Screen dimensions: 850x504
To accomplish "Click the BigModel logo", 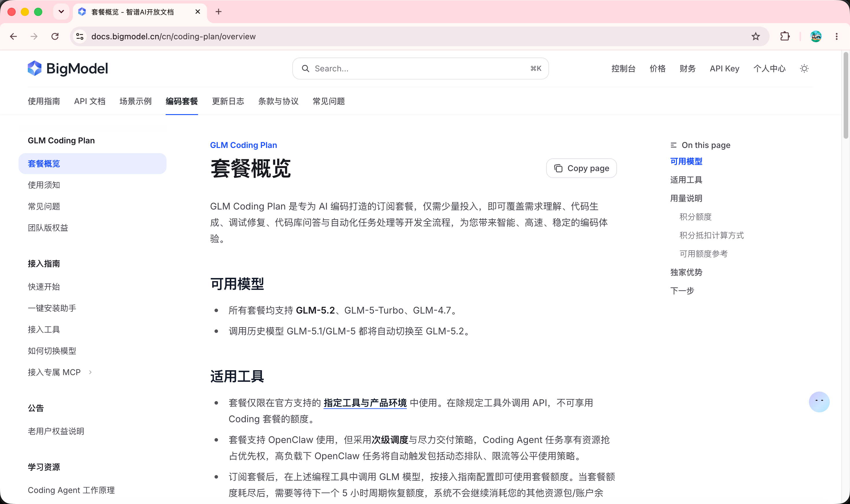I will pos(68,68).
